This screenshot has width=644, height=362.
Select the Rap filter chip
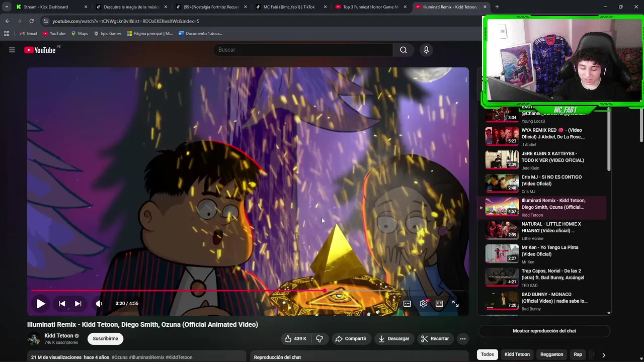coord(578,354)
